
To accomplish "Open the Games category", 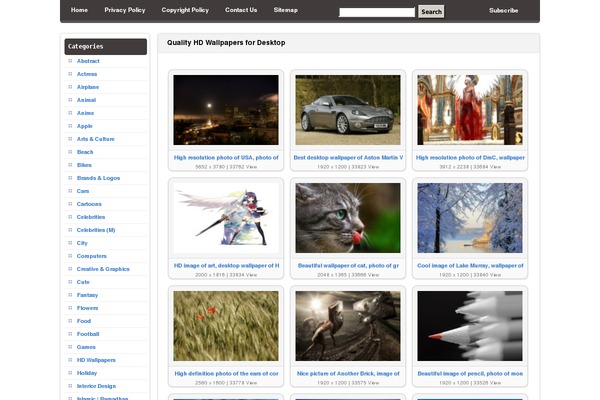I will tap(86, 347).
